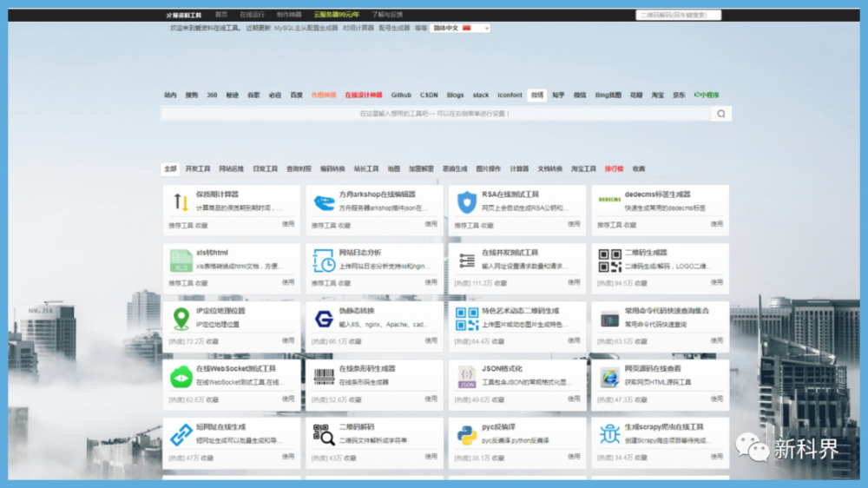
Task: Click the 保质期计算器 up-down arrows icon
Action: [181, 202]
